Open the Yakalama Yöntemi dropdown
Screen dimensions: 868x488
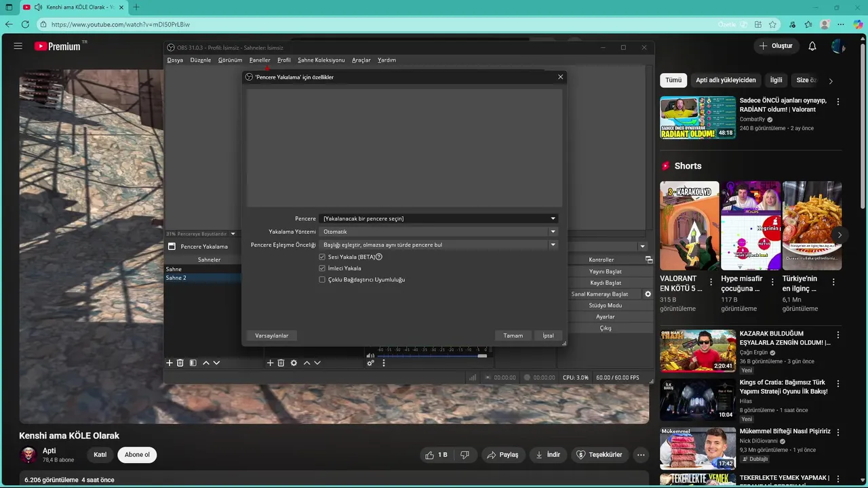[x=439, y=232]
